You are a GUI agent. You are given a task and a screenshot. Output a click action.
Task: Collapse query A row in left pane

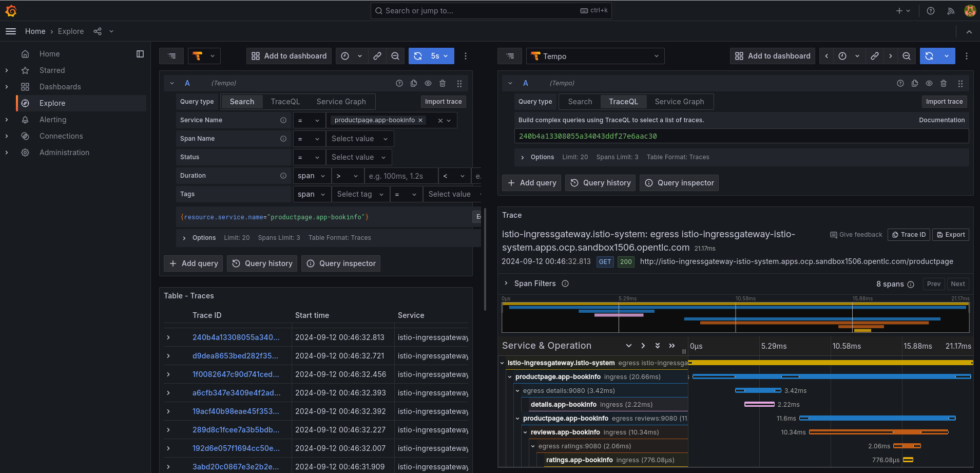[x=172, y=83]
